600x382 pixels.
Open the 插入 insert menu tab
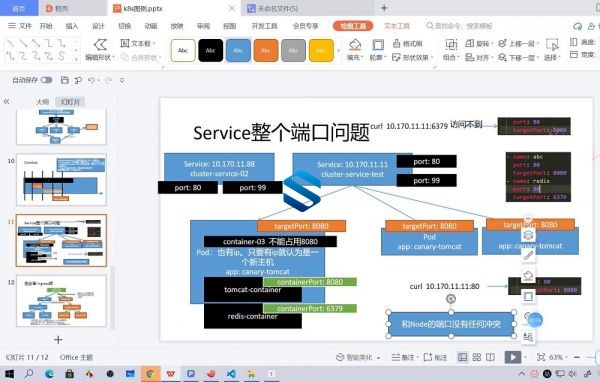pos(72,26)
